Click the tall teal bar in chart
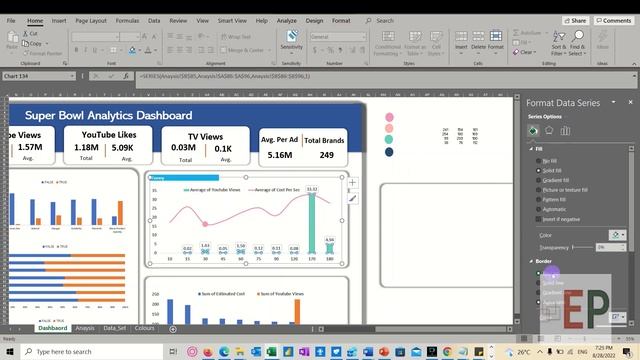The height and width of the screenshot is (360, 640). point(312,223)
